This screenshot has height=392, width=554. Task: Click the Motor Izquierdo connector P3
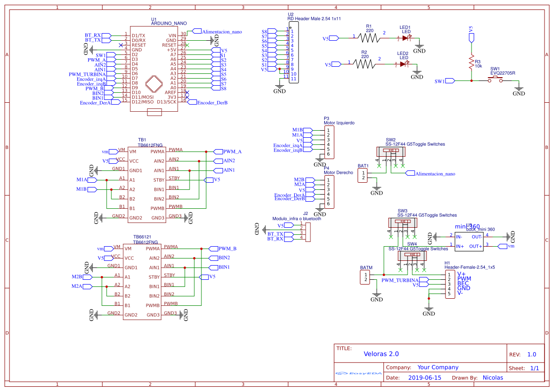coord(329,142)
